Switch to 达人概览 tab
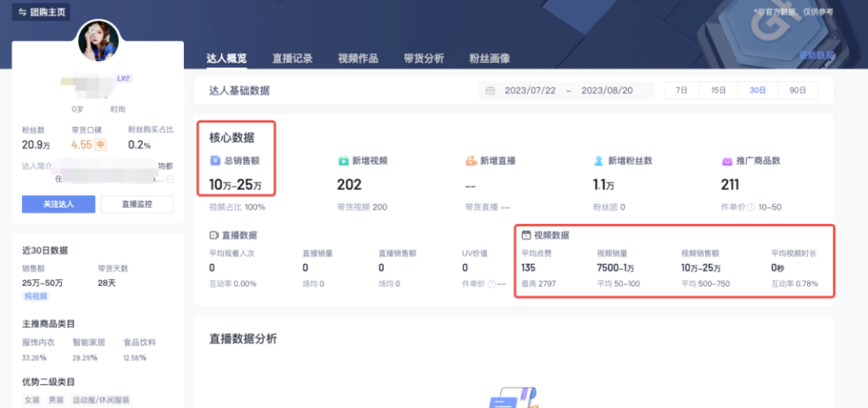868x408 pixels. [226, 59]
